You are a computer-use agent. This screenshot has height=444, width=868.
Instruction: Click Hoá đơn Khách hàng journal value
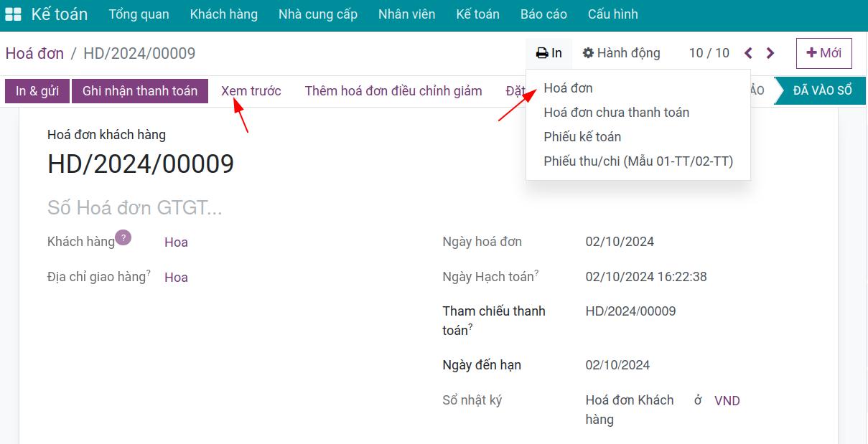[x=630, y=410]
